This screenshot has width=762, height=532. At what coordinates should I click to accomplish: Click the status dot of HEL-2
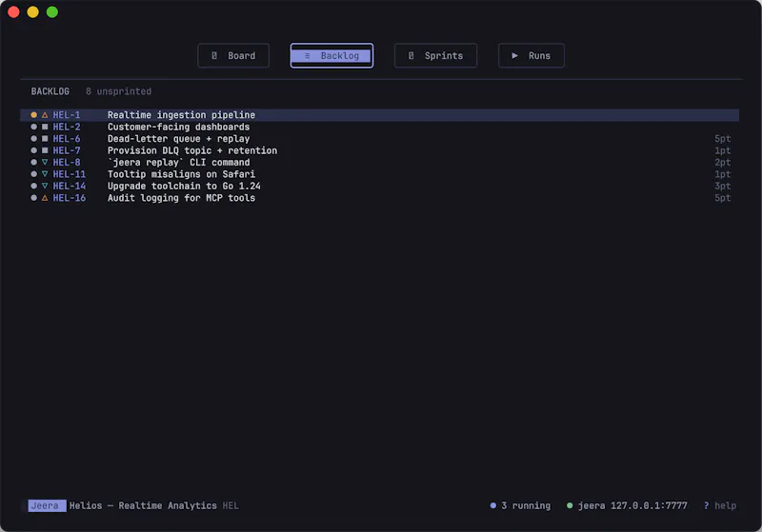pyautogui.click(x=33, y=127)
